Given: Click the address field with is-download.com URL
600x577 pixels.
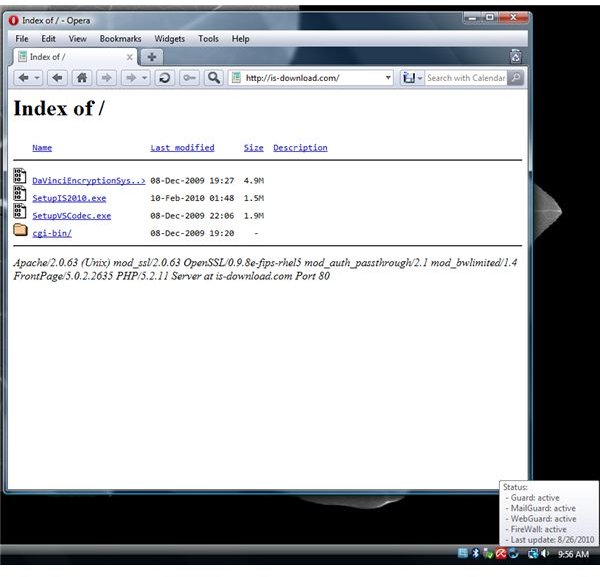Looking at the screenshot, I should point(311,78).
